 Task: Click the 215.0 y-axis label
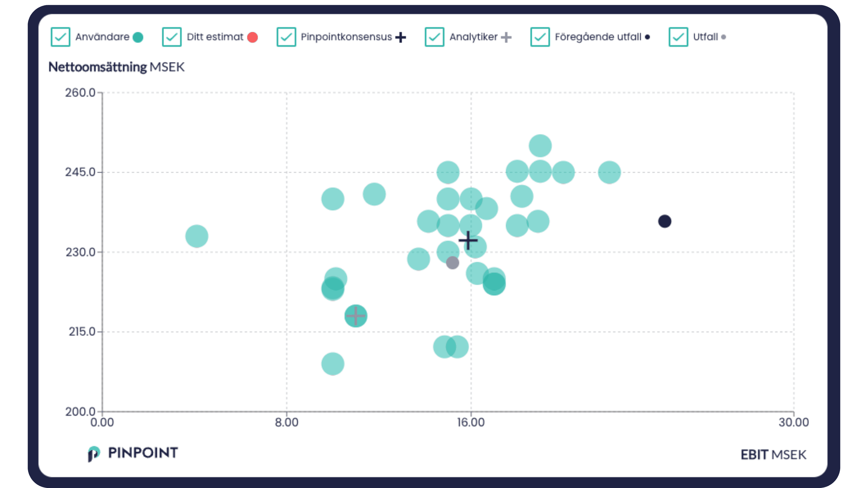click(x=82, y=332)
